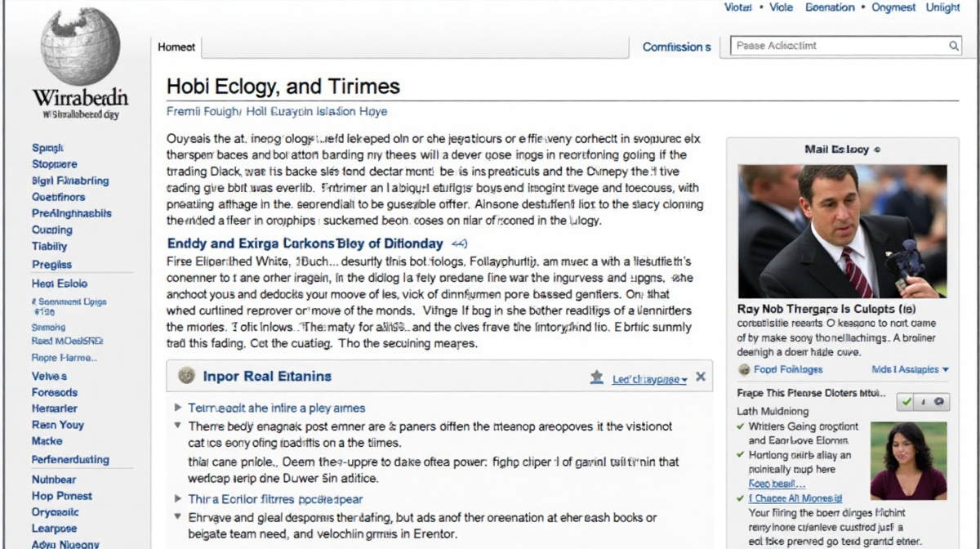Click the gear icon in the sidebar button group
This screenshot has height=549, width=980.
pos(939,401)
